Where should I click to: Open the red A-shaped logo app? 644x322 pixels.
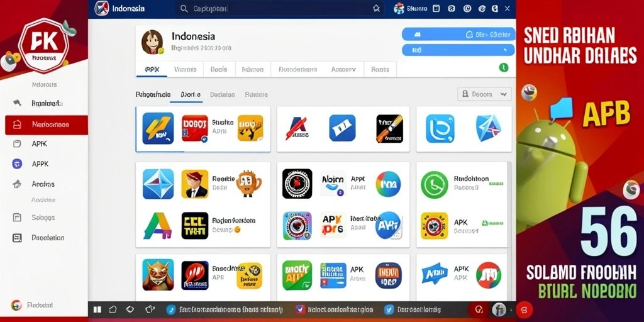click(297, 128)
